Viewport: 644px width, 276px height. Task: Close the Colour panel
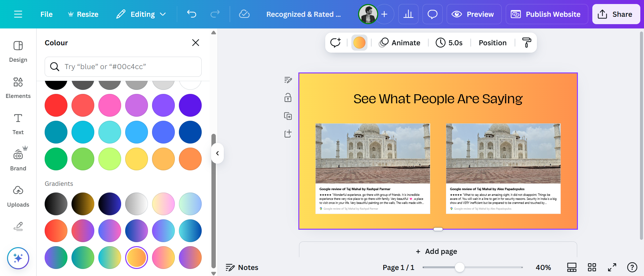click(196, 43)
